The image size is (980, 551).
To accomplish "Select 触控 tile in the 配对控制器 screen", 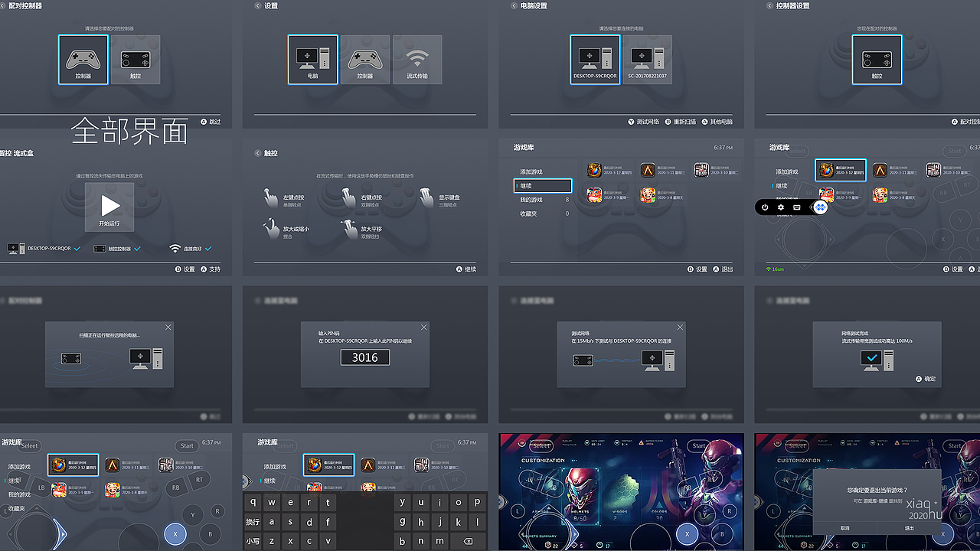I will tap(136, 60).
